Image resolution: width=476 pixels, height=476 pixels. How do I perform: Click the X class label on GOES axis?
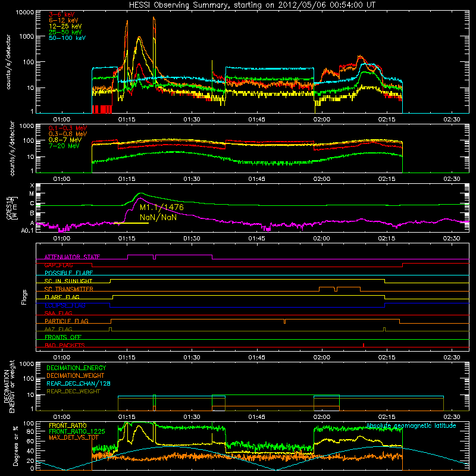(x=32, y=186)
